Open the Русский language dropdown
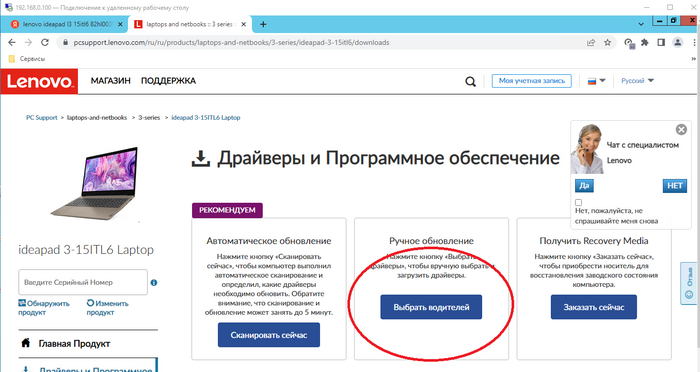Image resolution: width=700 pixels, height=372 pixels. click(x=637, y=81)
